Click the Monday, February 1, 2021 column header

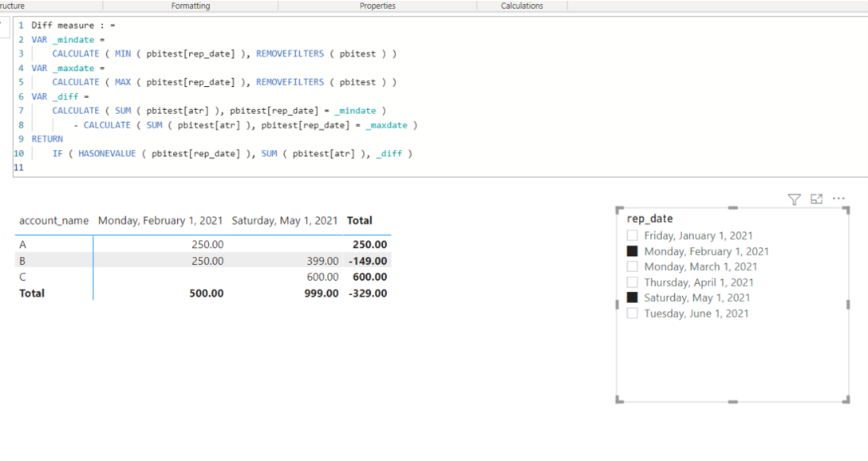click(160, 221)
